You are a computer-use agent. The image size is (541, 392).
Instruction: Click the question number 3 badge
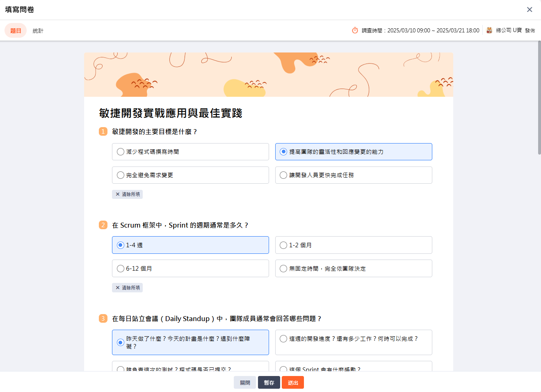coord(103,319)
